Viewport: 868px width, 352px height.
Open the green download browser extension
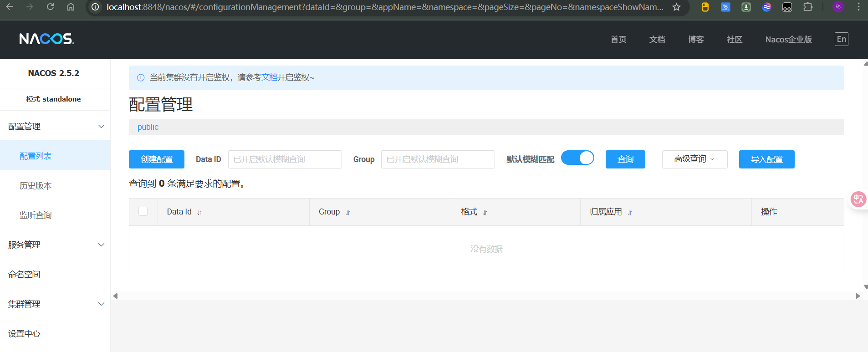click(746, 7)
